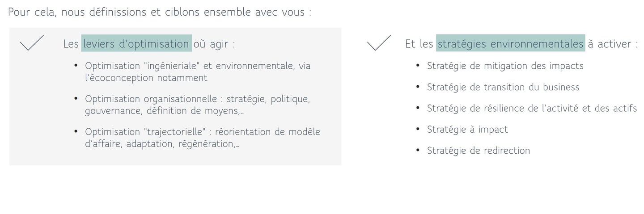
Task: Select "Stratégie de transition du business" line
Action: (x=503, y=87)
